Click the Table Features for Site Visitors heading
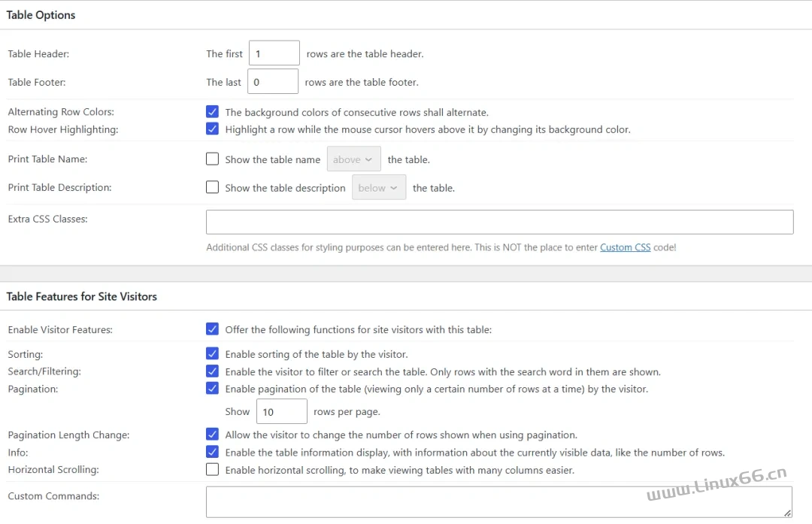Screen dimensions: 812x524 pyautogui.click(x=82, y=297)
